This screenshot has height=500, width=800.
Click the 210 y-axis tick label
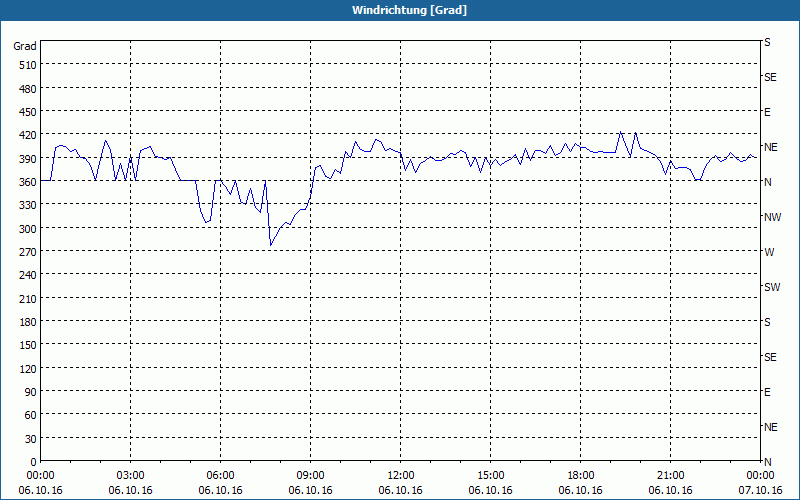pyautogui.click(x=28, y=299)
